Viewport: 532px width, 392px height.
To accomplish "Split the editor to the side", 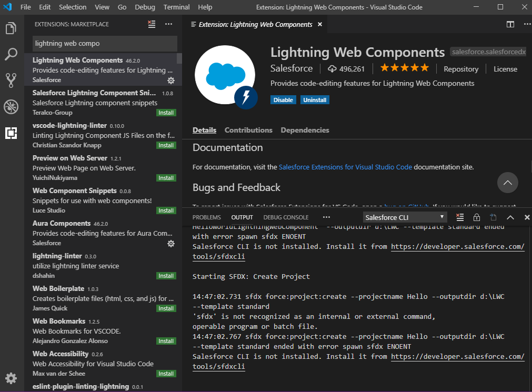I will 510,24.
